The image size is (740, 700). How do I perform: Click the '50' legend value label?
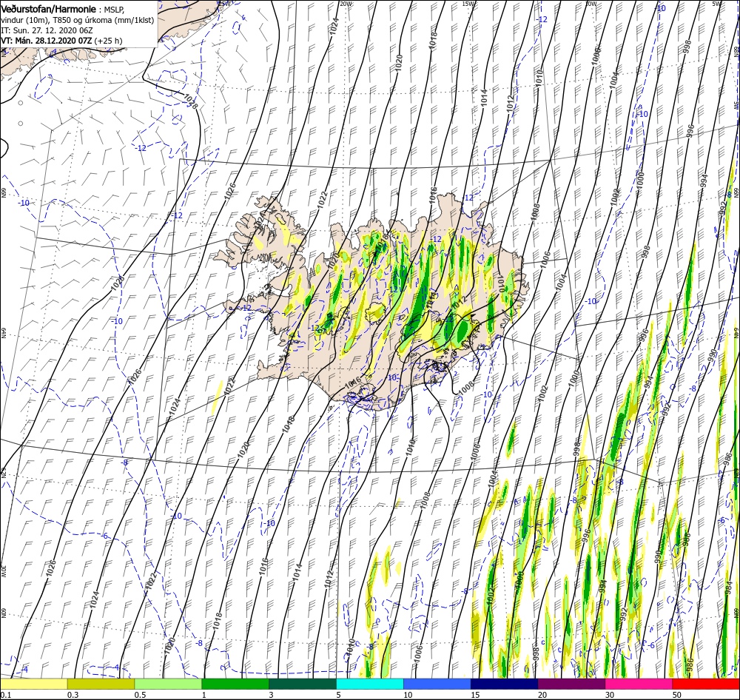676,695
